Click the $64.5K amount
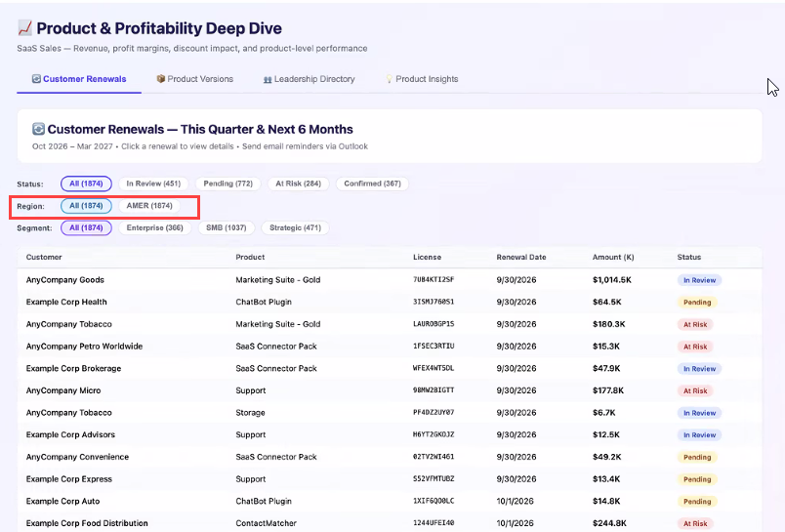 606,302
